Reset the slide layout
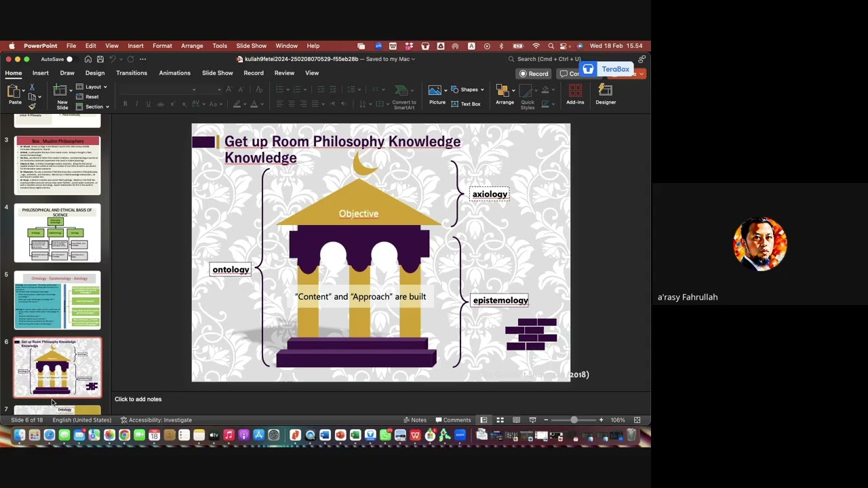 click(87, 97)
